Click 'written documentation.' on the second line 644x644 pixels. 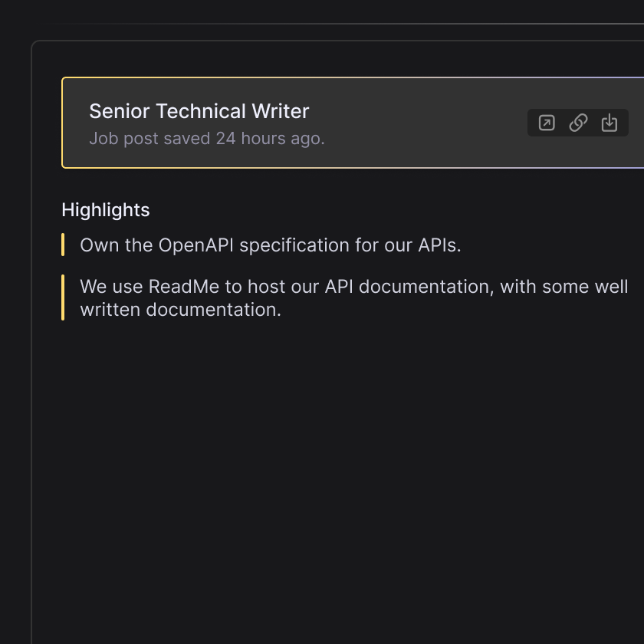[x=180, y=310]
